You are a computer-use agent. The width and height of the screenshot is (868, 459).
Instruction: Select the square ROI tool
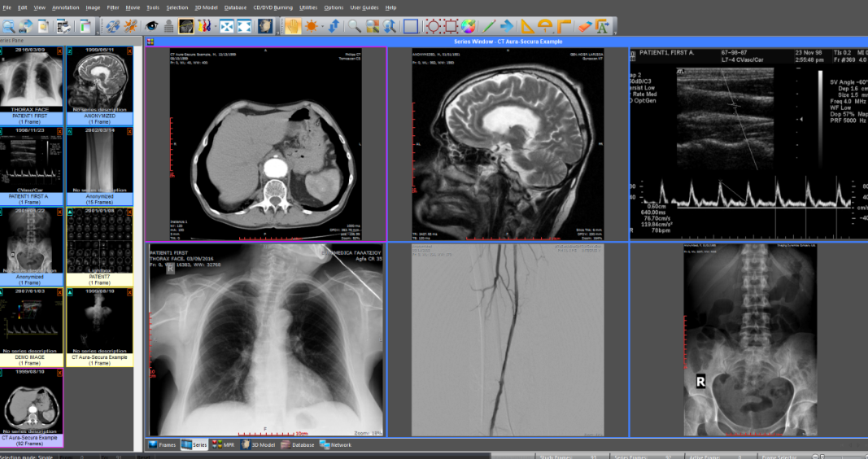[451, 26]
